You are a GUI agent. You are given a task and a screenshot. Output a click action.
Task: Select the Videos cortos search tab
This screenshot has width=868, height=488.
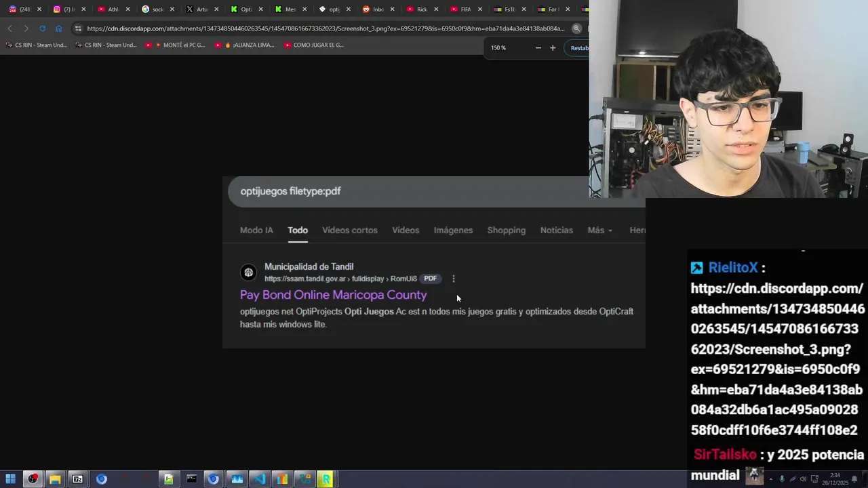[x=350, y=230]
